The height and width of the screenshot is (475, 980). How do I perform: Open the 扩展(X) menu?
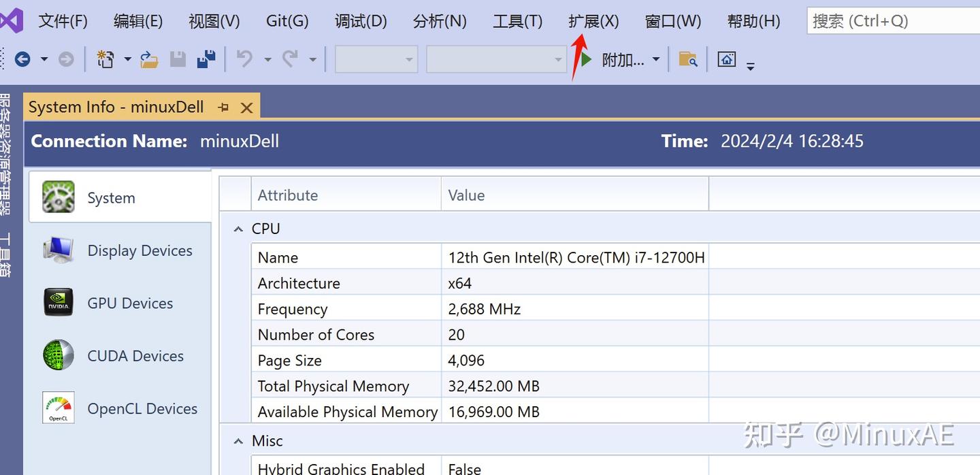[x=593, y=20]
